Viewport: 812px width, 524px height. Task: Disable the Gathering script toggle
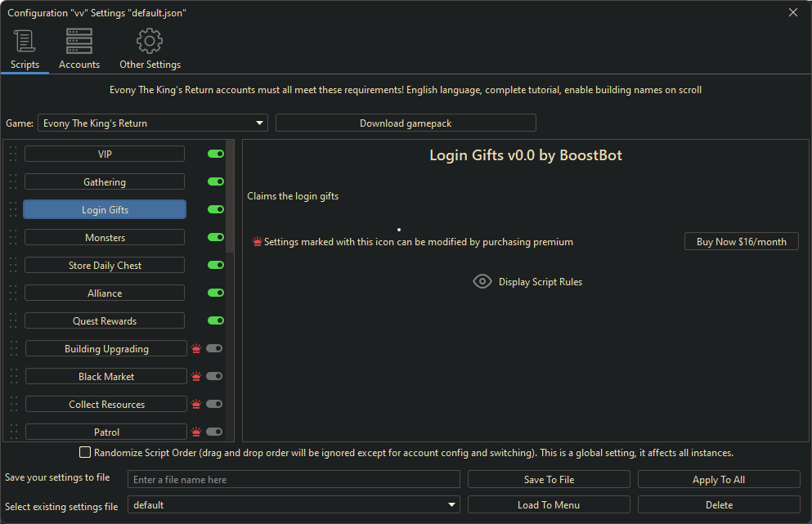[216, 182]
